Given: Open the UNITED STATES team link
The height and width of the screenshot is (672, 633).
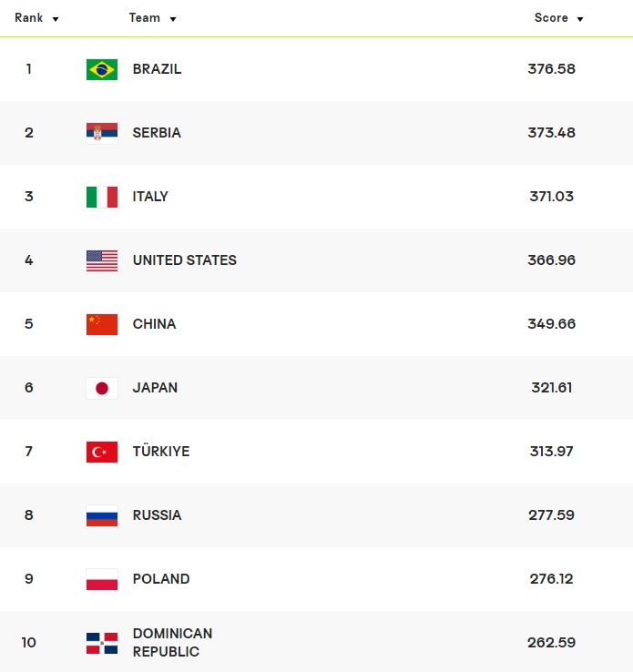Looking at the screenshot, I should (x=184, y=260).
